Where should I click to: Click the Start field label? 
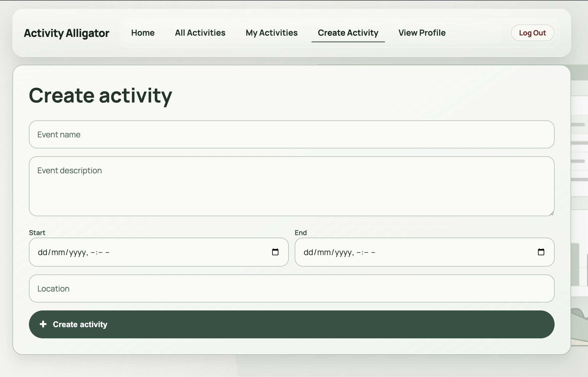[x=37, y=233]
